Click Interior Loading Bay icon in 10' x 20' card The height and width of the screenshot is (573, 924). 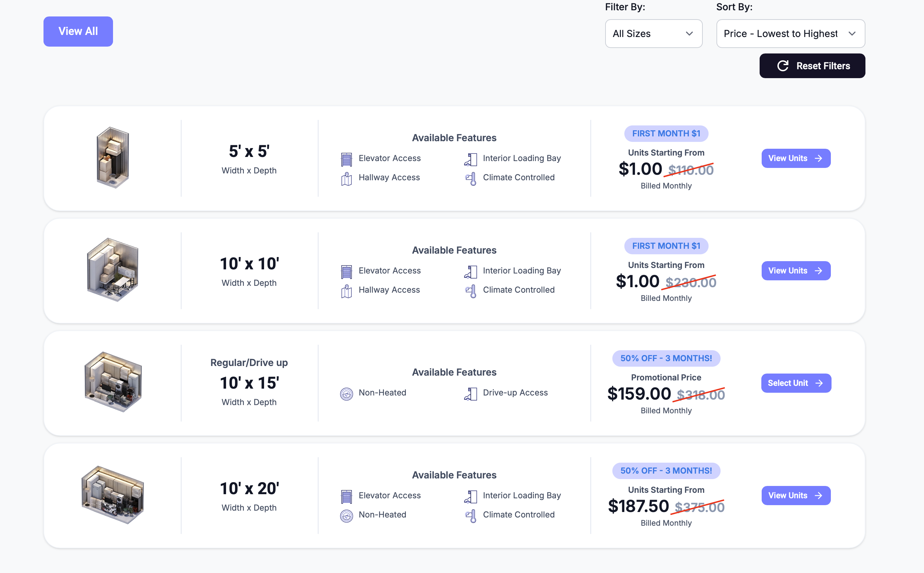click(x=470, y=497)
